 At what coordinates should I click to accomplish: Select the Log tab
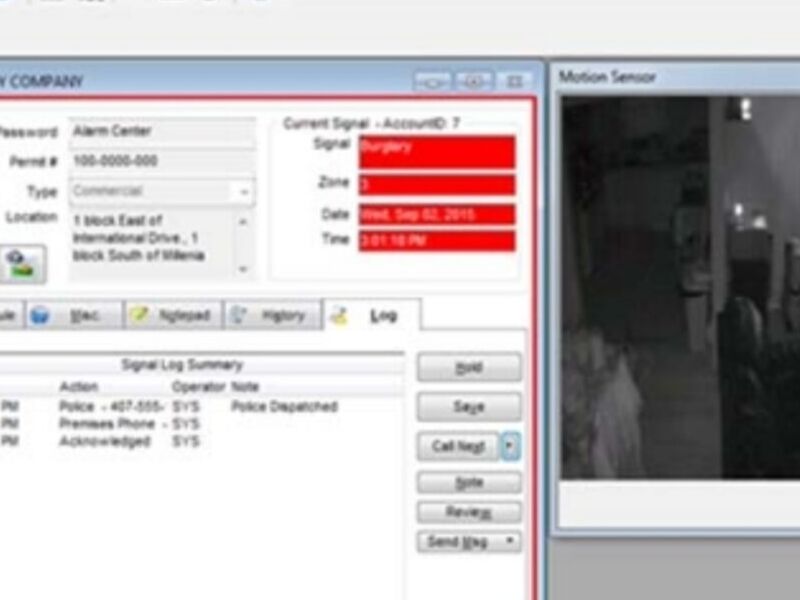click(x=372, y=315)
